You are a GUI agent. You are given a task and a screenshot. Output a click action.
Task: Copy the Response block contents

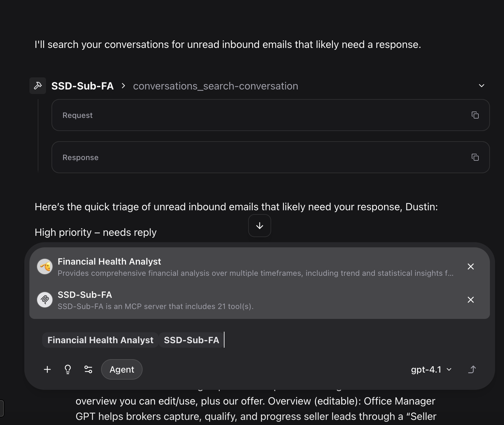[475, 157]
